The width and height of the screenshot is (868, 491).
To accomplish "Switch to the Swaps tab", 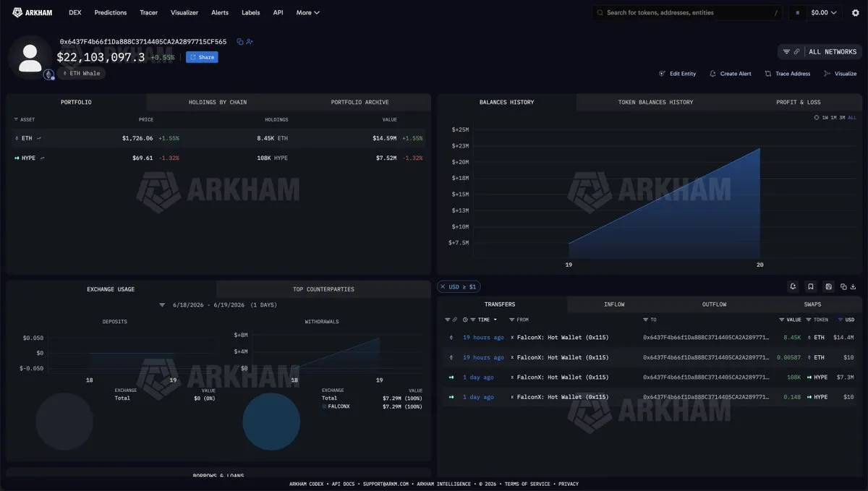I will [812, 304].
